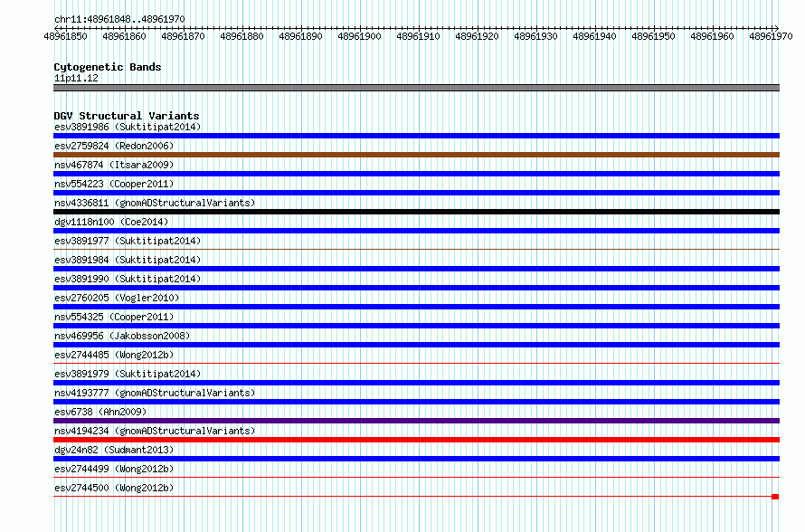This screenshot has height=532, width=805.
Task: Select the blue bar under esv3891984
Action: point(416,269)
